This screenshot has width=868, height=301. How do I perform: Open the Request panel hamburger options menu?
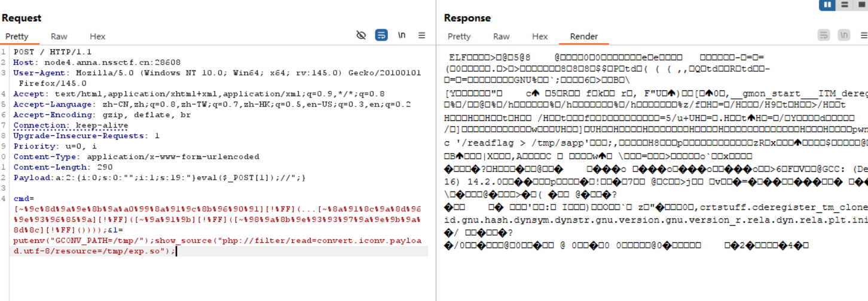[x=422, y=35]
